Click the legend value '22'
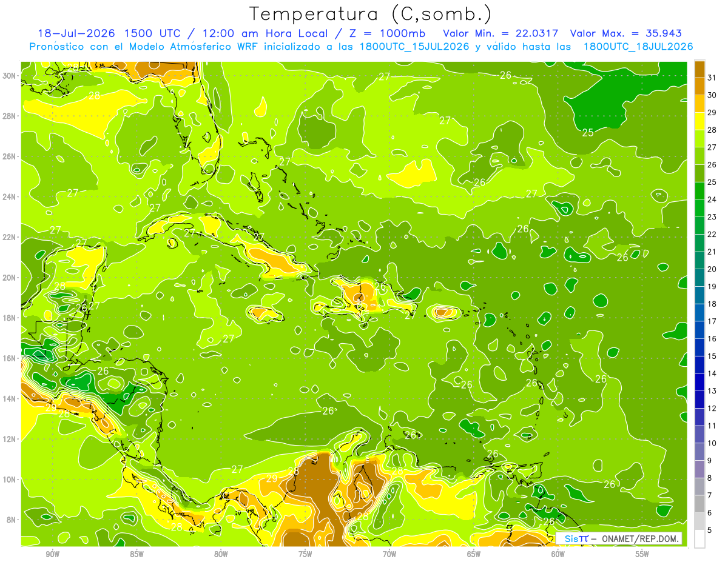Image resolution: width=728 pixels, height=562 pixels. (712, 235)
